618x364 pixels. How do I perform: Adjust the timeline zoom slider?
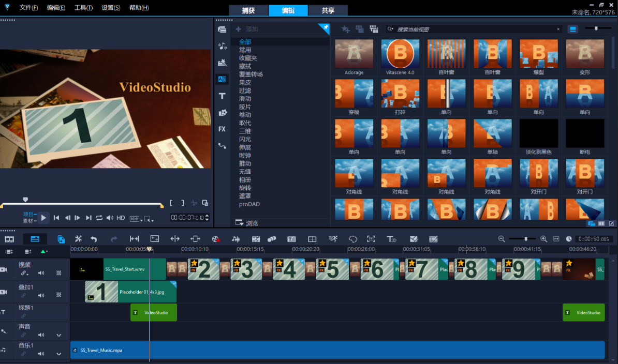coord(526,239)
